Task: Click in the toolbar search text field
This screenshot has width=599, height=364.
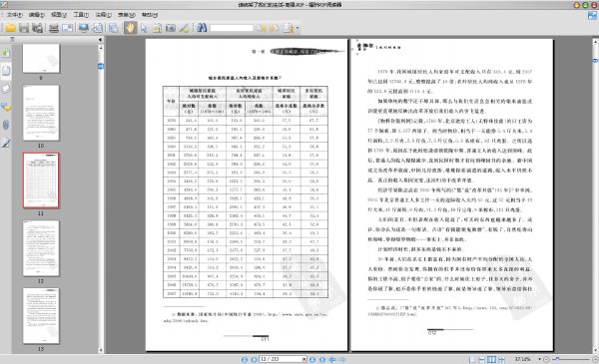Action: (x=232, y=28)
